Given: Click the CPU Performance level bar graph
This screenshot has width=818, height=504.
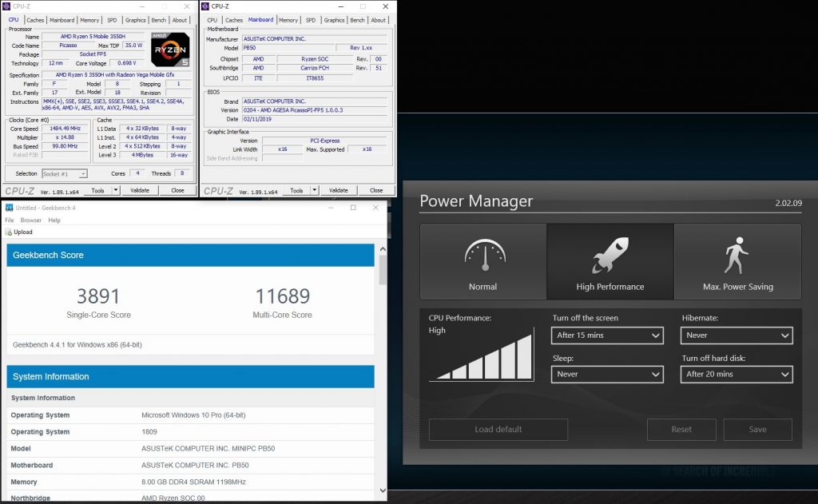Looking at the screenshot, I should pos(483,357).
